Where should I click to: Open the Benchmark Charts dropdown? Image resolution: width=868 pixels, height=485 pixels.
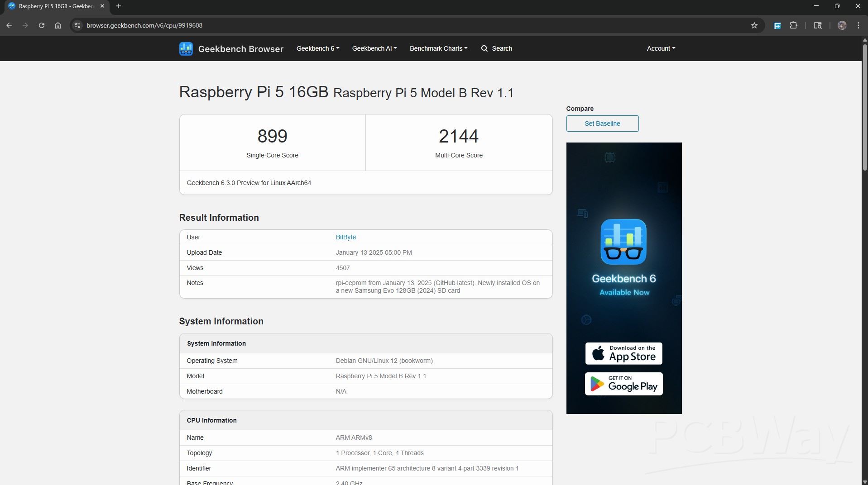tap(438, 48)
